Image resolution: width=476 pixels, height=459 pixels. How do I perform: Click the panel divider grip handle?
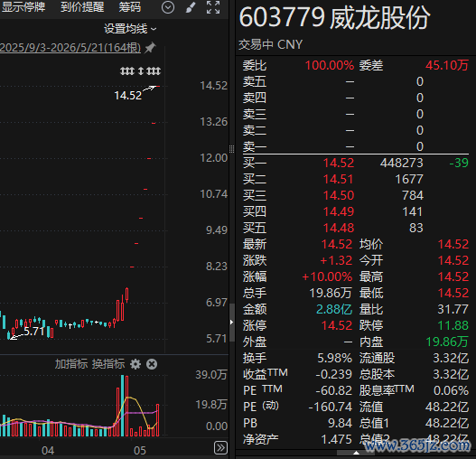[x=231, y=149]
